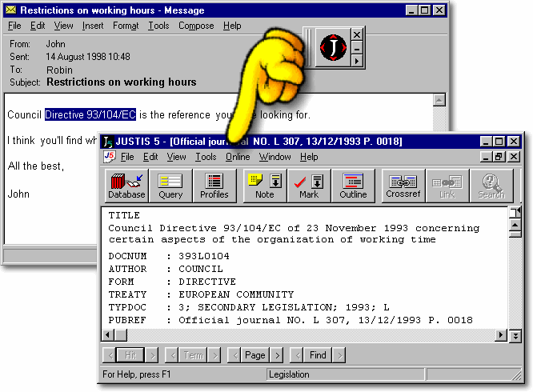Click the horizontal scrollbar thumb in JUSTIS
The width and height of the screenshot is (533, 392).
point(121,335)
